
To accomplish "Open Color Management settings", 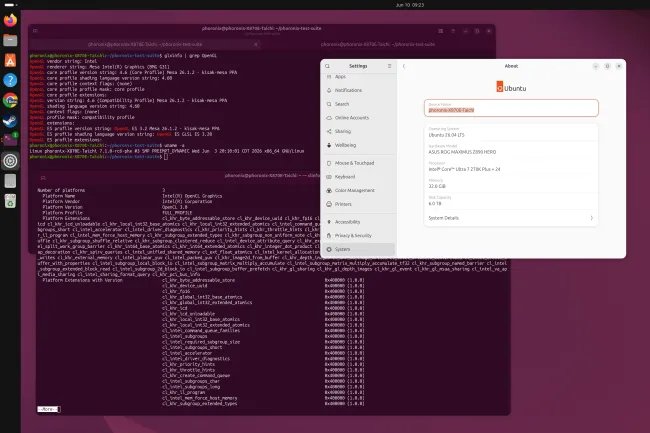I will [x=359, y=191].
